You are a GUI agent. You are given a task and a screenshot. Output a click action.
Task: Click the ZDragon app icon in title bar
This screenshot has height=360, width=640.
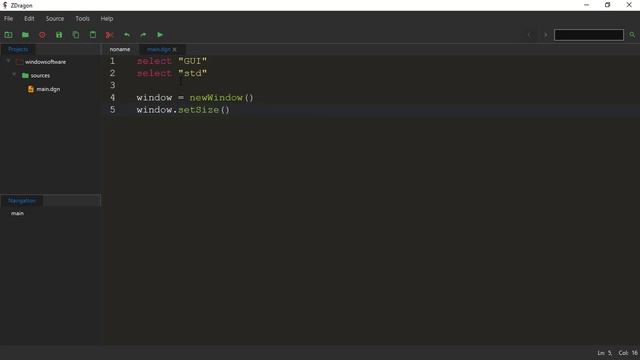5,5
